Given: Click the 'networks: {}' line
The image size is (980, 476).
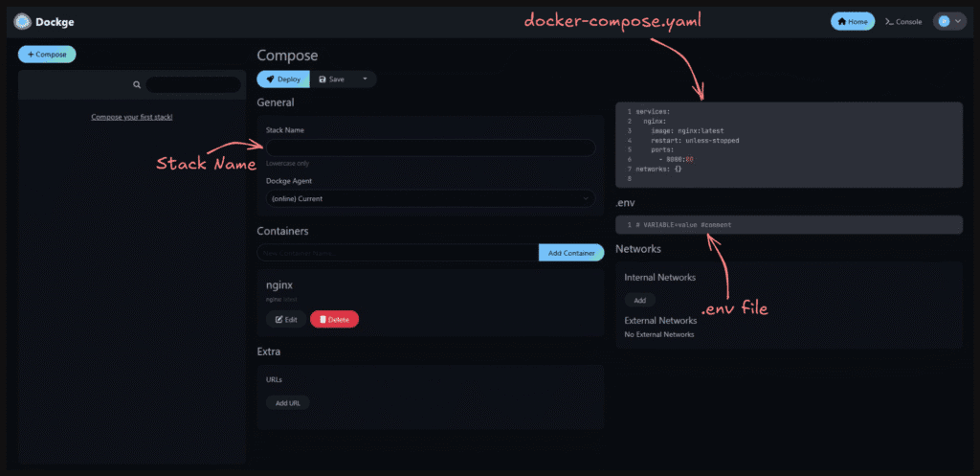Looking at the screenshot, I should pos(658,169).
